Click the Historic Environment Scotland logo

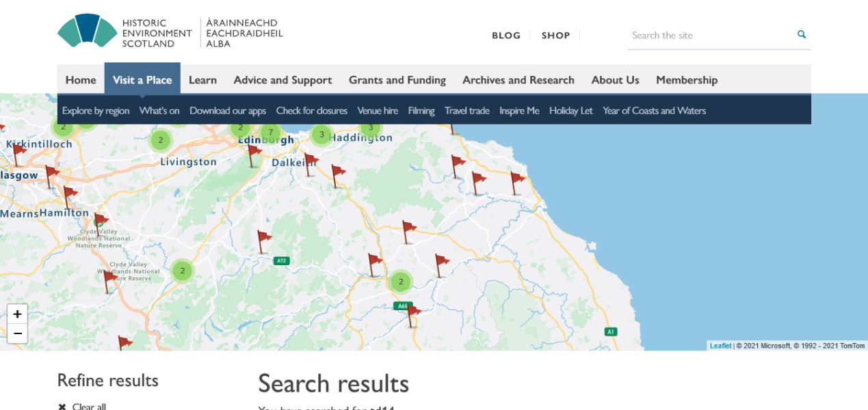[170, 31]
